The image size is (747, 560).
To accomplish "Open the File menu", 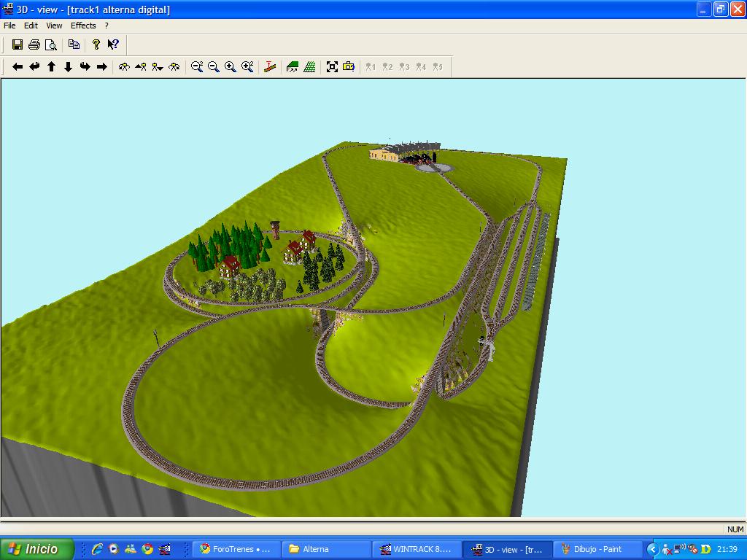I will click(x=9, y=26).
